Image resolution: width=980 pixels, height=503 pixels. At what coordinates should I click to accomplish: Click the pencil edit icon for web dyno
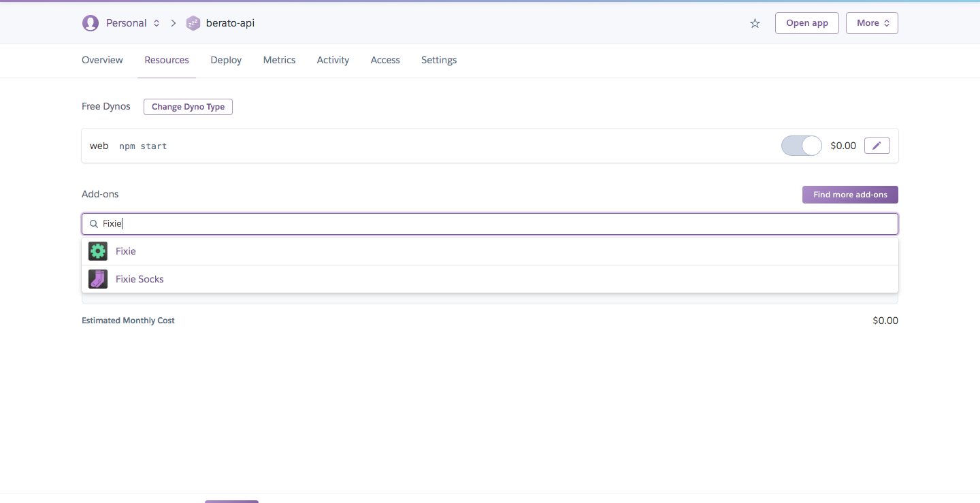(877, 146)
